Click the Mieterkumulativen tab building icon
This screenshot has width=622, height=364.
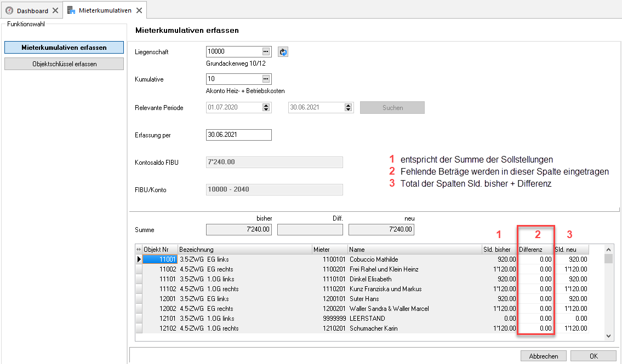(71, 10)
